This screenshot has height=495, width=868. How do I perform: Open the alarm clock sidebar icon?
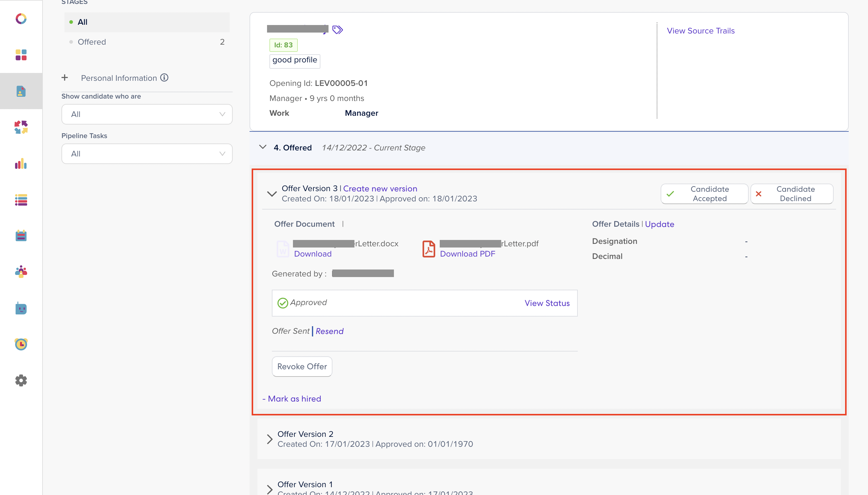click(x=21, y=344)
